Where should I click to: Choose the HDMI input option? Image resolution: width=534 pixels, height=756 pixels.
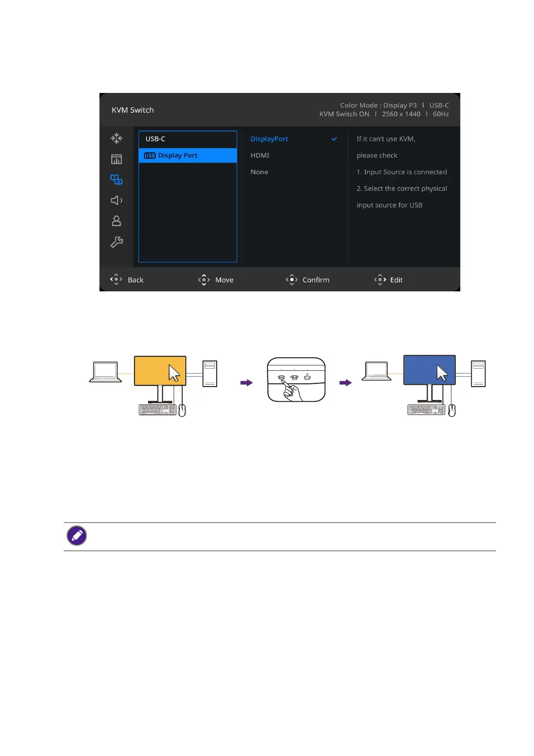pos(260,155)
